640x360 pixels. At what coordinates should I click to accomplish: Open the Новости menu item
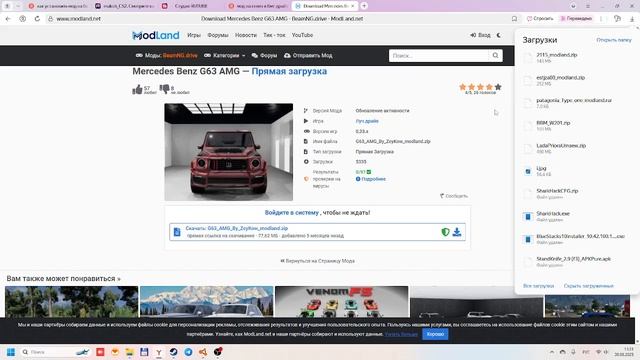(246, 35)
